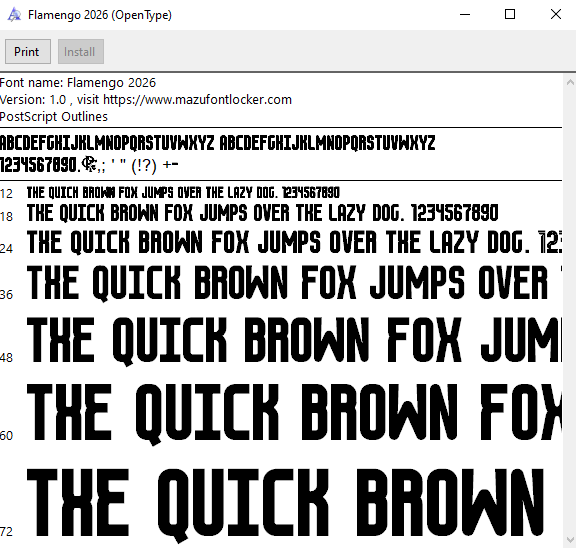
Task: Click the vertical scrollbar track
Action: tap(570, 311)
